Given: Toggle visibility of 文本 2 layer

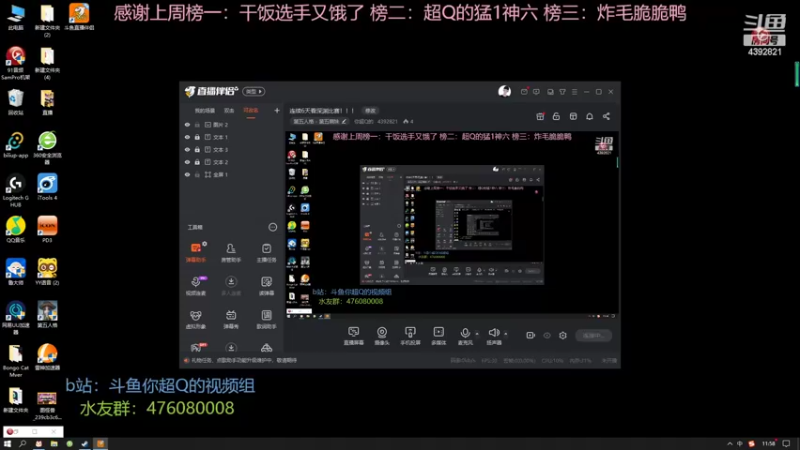Looking at the screenshot, I should pos(187,162).
